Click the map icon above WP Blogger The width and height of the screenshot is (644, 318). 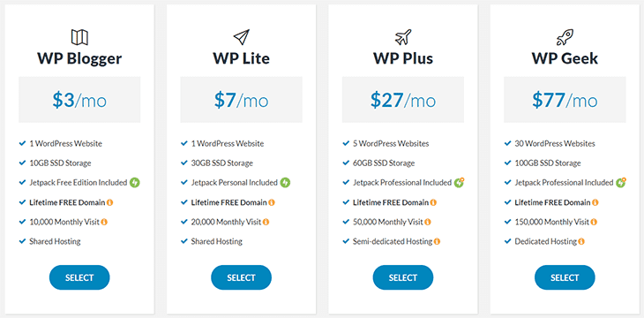point(79,37)
